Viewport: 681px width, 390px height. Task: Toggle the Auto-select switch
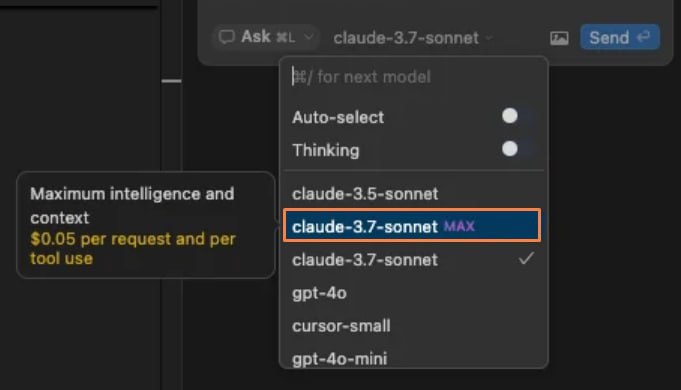pyautogui.click(x=517, y=116)
